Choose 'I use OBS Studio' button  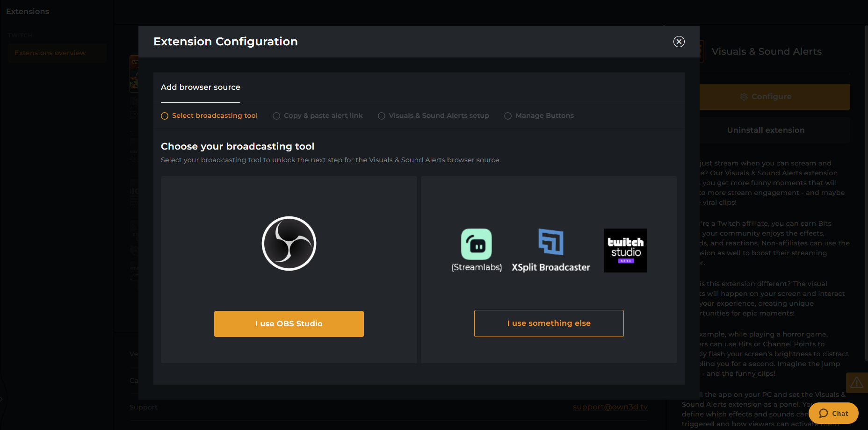point(289,324)
